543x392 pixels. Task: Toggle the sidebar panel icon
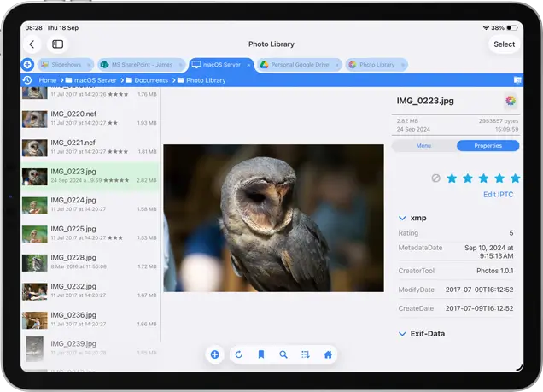[57, 44]
